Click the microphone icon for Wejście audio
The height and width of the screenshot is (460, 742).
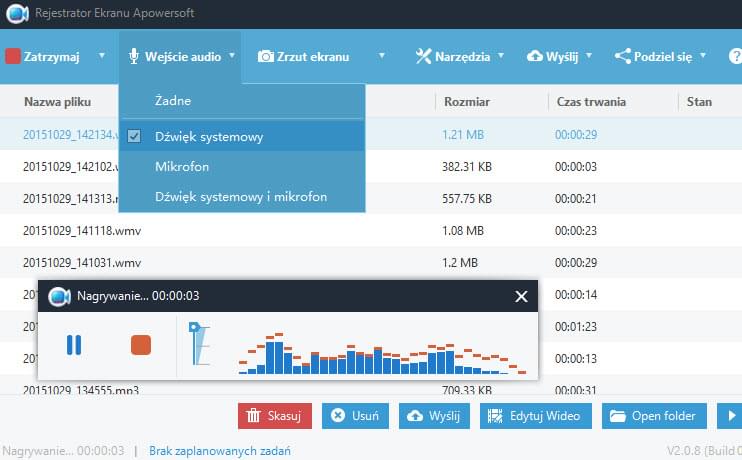pyautogui.click(x=133, y=57)
